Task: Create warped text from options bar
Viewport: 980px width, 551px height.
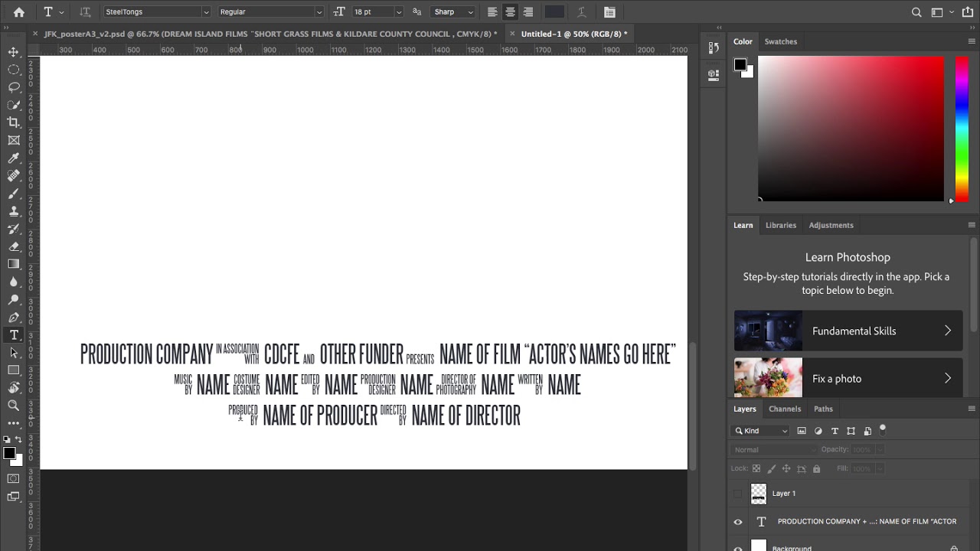Action: pyautogui.click(x=582, y=12)
